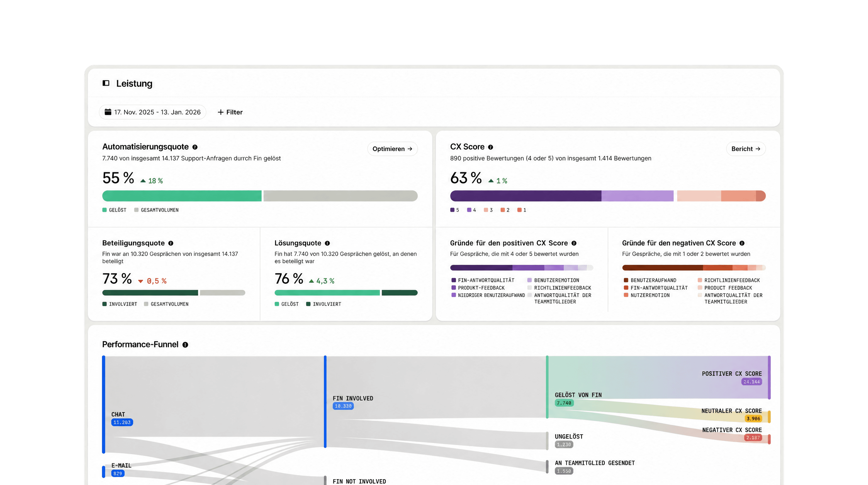The width and height of the screenshot is (868, 485).
Task: Click the plus icon of Filter
Action: tap(221, 112)
